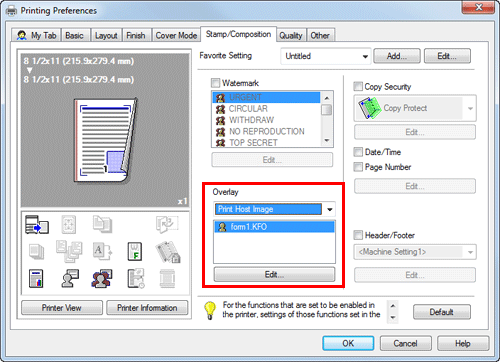Click the document with clock icon
Image resolution: width=500 pixels, height=362 pixels.
[x=136, y=279]
